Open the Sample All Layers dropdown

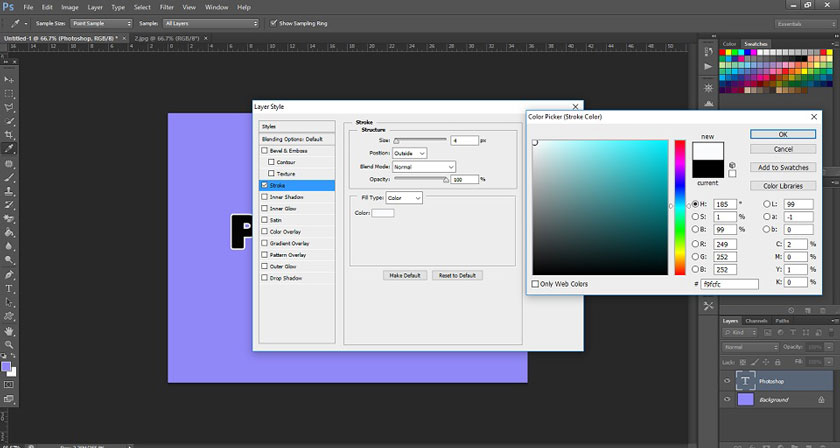pos(211,24)
